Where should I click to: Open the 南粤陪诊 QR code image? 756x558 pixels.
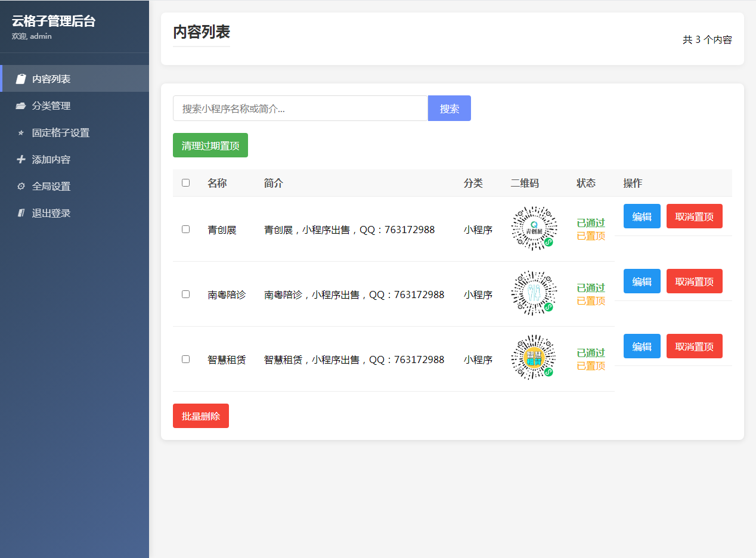534,294
